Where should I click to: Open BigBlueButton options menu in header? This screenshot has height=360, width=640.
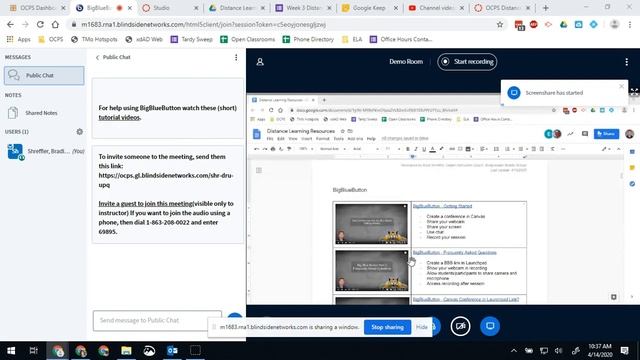coord(627,62)
